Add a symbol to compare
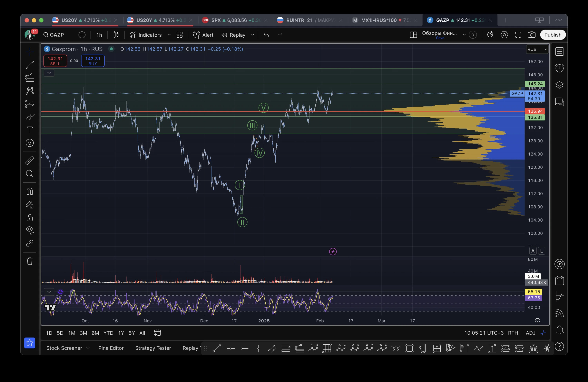 pyautogui.click(x=82, y=35)
